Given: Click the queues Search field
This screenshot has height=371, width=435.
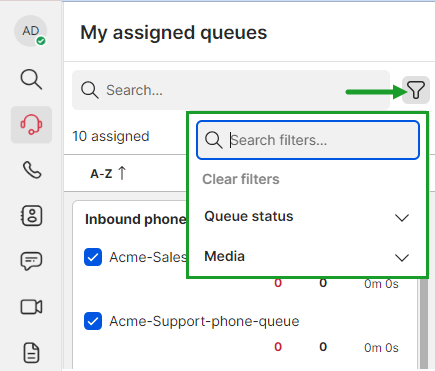Looking at the screenshot, I should coord(231,90).
